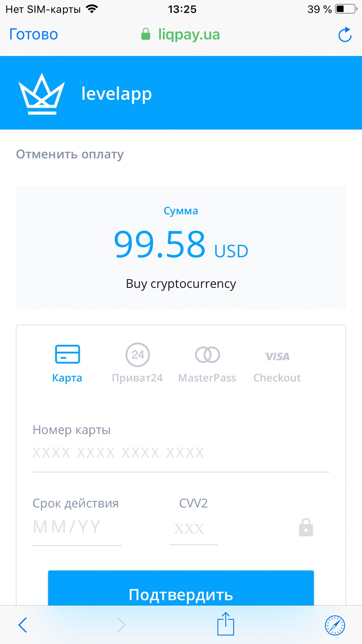
Task: Choose the MasterPass payment icon
Action: (207, 355)
